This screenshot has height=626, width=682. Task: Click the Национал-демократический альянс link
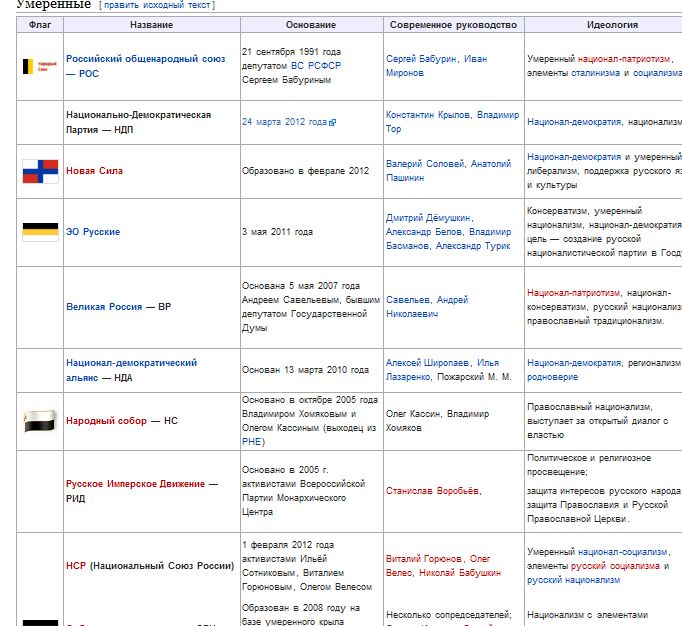(131, 363)
